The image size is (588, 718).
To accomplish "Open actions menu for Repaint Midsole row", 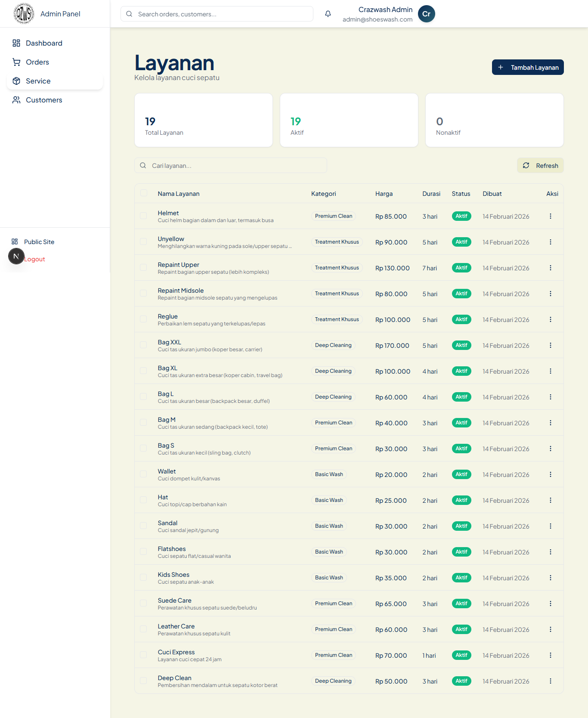I will tap(551, 294).
